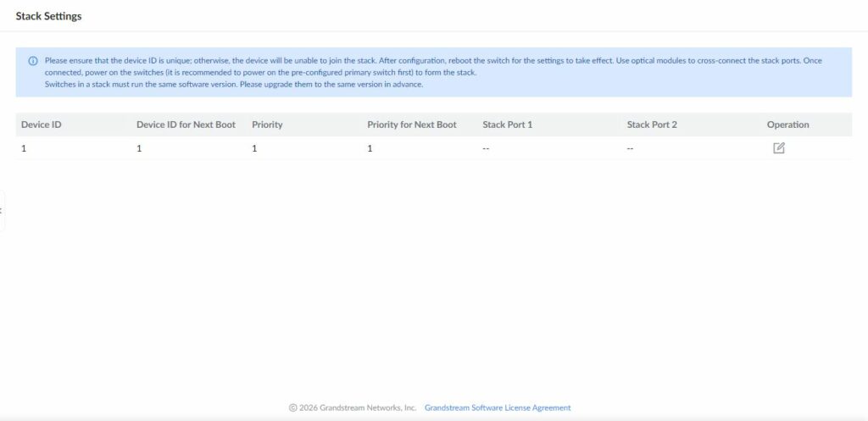Open the Grandstream Software License Agreement link
Viewport: 868px width, 421px height.
tap(497, 407)
